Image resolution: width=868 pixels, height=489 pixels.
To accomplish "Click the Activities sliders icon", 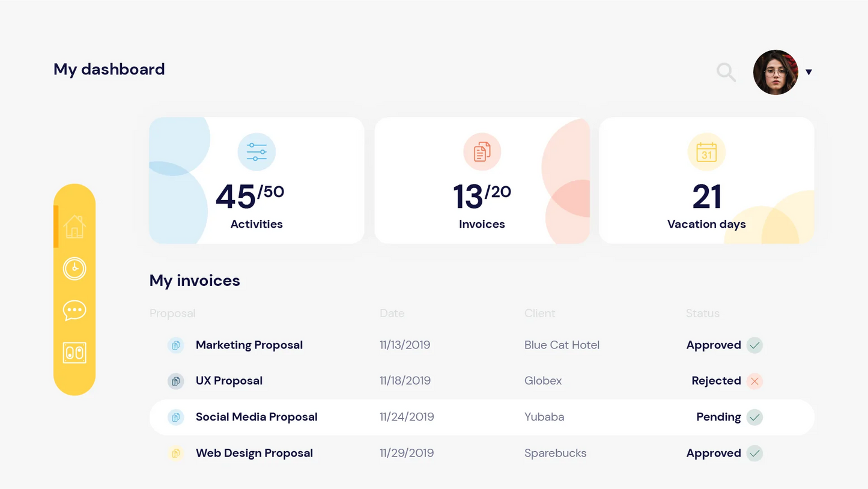I will tap(256, 152).
